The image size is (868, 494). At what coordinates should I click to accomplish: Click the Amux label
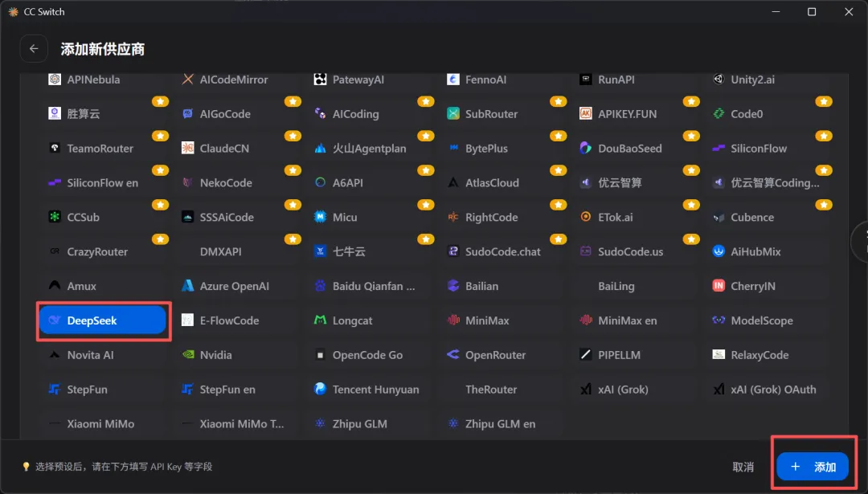tap(81, 286)
